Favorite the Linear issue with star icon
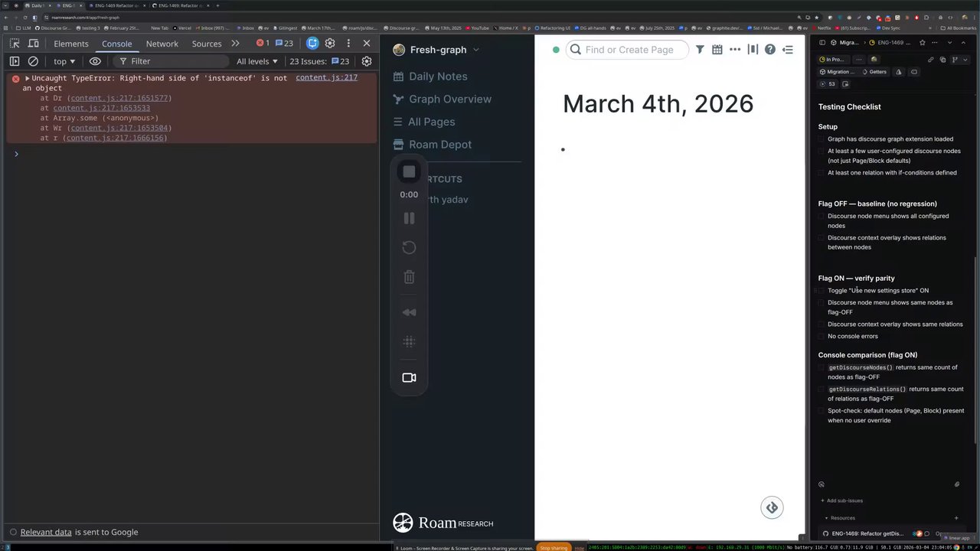This screenshot has height=551, width=980. coord(923,43)
